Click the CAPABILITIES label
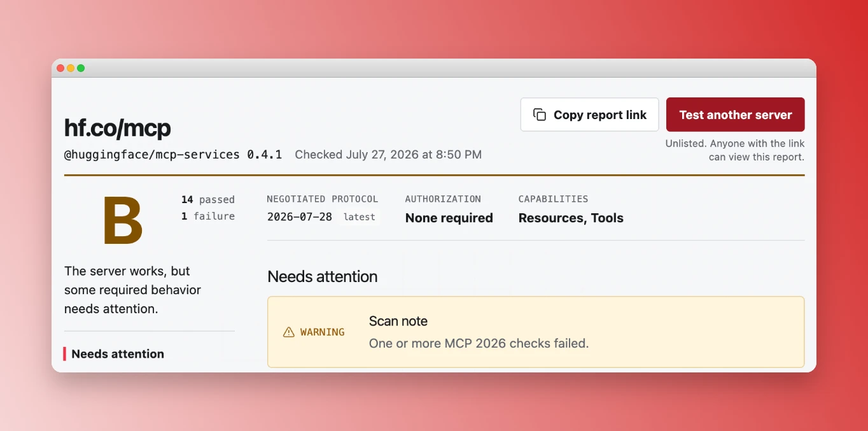The image size is (868, 431). tap(554, 199)
